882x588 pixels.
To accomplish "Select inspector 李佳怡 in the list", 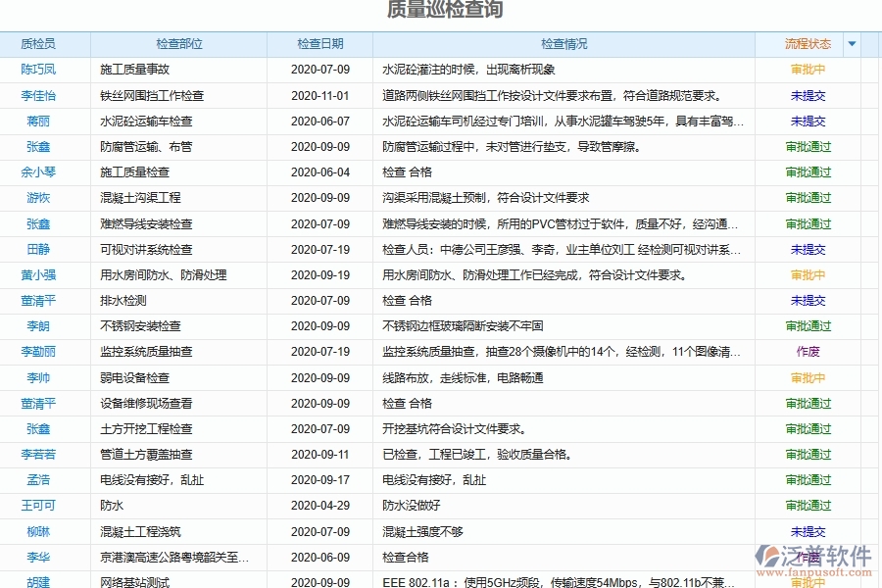I will click(39, 95).
